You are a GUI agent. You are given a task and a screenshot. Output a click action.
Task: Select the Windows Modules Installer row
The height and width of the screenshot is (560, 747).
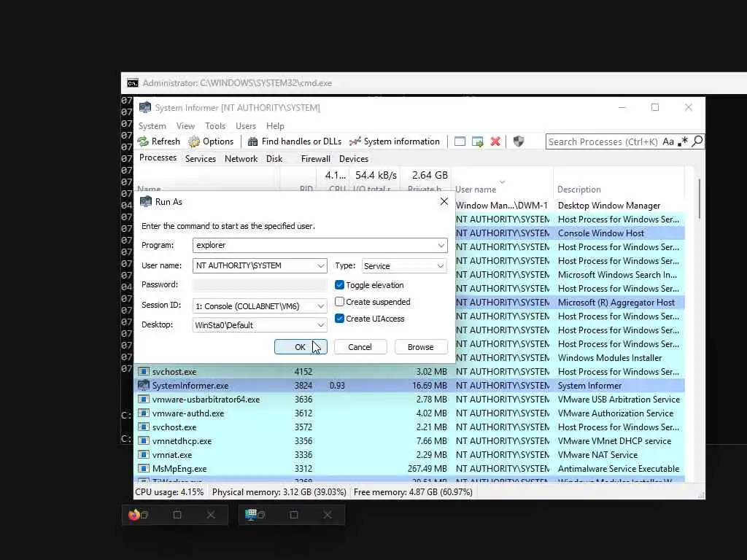[570, 357]
